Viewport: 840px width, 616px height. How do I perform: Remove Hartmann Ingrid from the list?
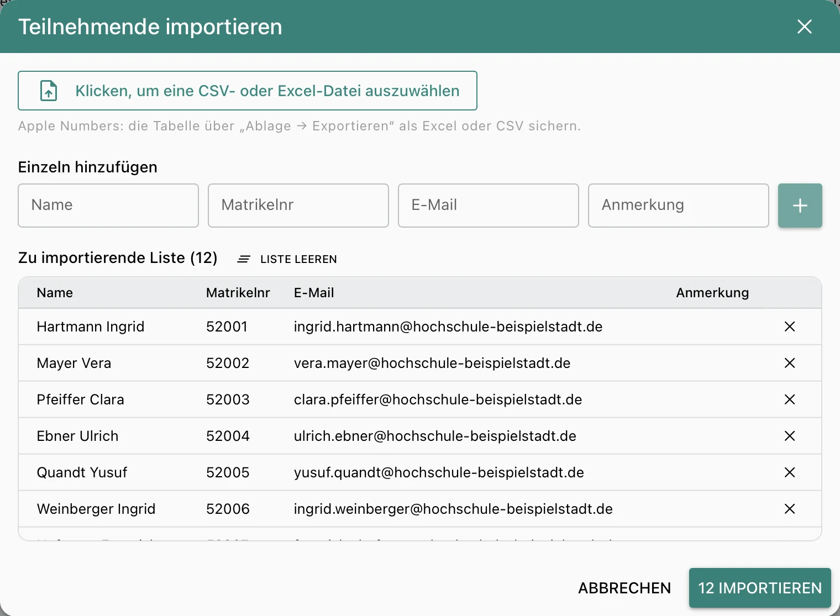pyautogui.click(x=790, y=327)
